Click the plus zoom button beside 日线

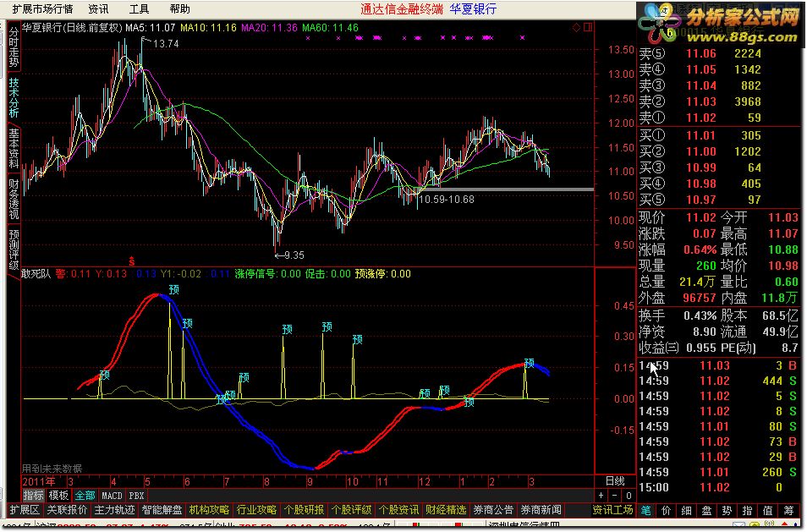(601, 496)
